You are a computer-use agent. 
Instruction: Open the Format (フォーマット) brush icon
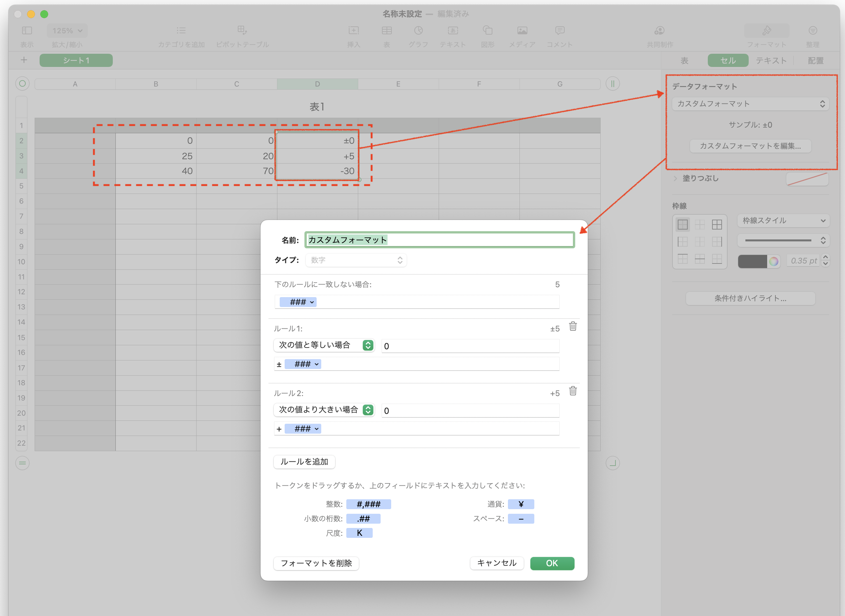pos(767,31)
